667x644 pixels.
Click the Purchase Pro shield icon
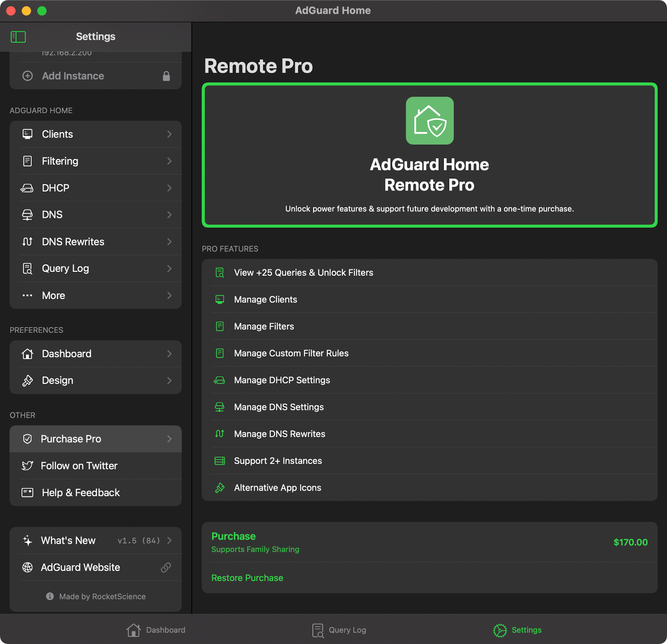pyautogui.click(x=27, y=439)
